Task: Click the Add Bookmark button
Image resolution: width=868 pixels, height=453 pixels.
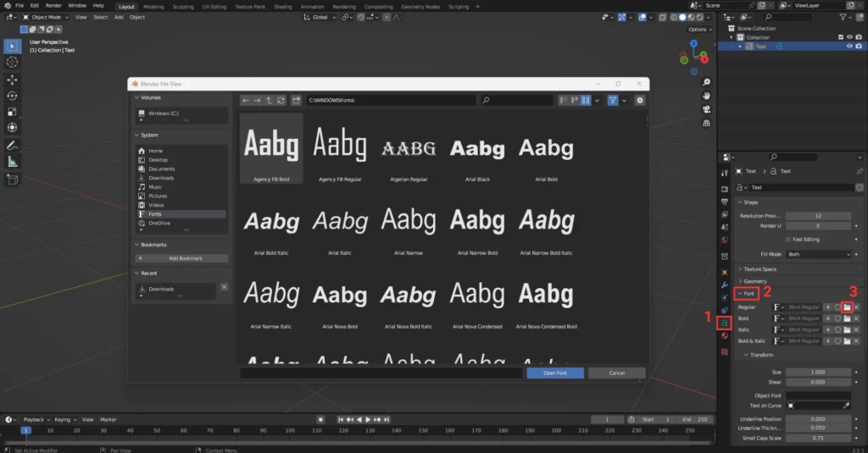Action: 181,258
